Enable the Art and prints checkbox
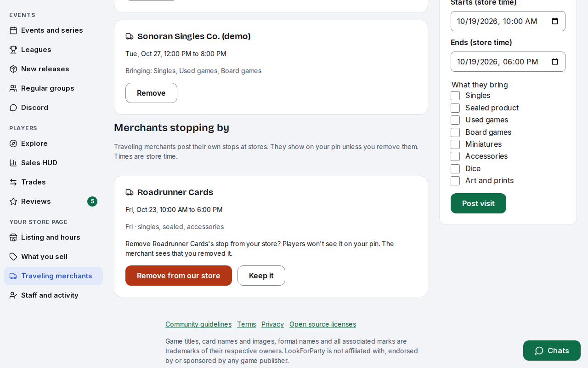The width and height of the screenshot is (588, 368). (455, 181)
